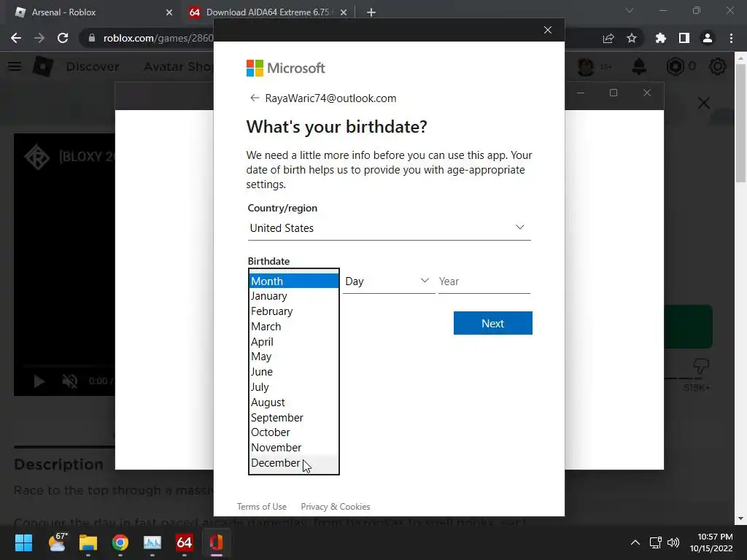Choose September from the month list

point(293,417)
